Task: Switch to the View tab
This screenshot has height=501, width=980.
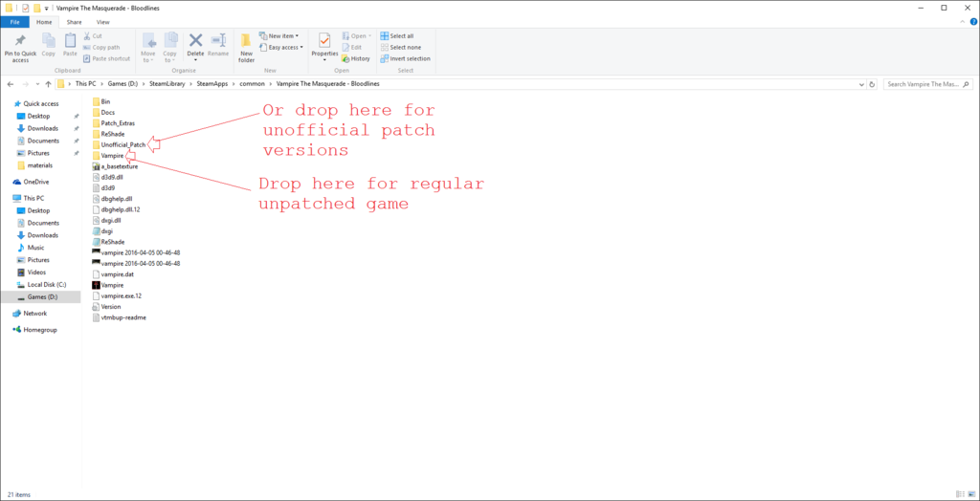Action: click(102, 22)
